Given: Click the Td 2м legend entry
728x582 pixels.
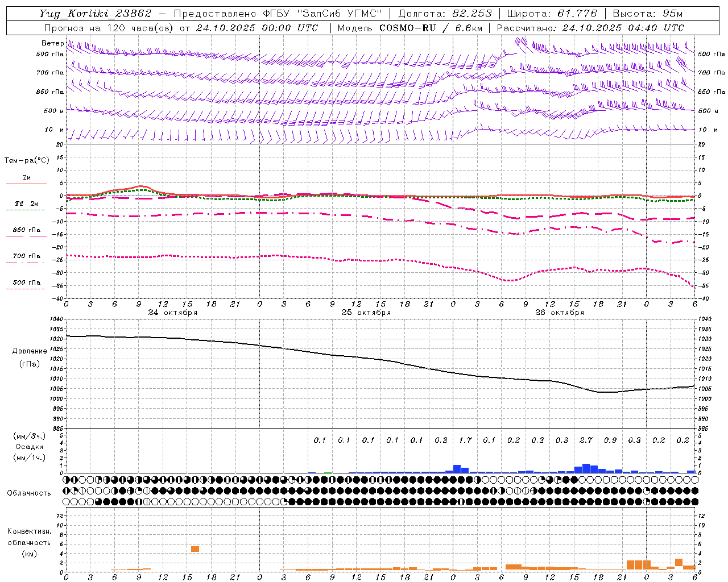Looking at the screenshot, I should tap(26, 203).
